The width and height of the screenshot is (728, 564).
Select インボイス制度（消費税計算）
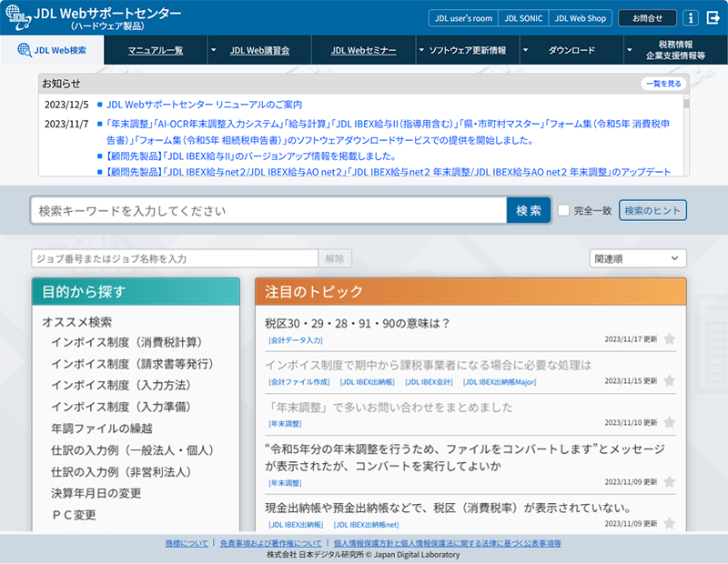(126, 342)
